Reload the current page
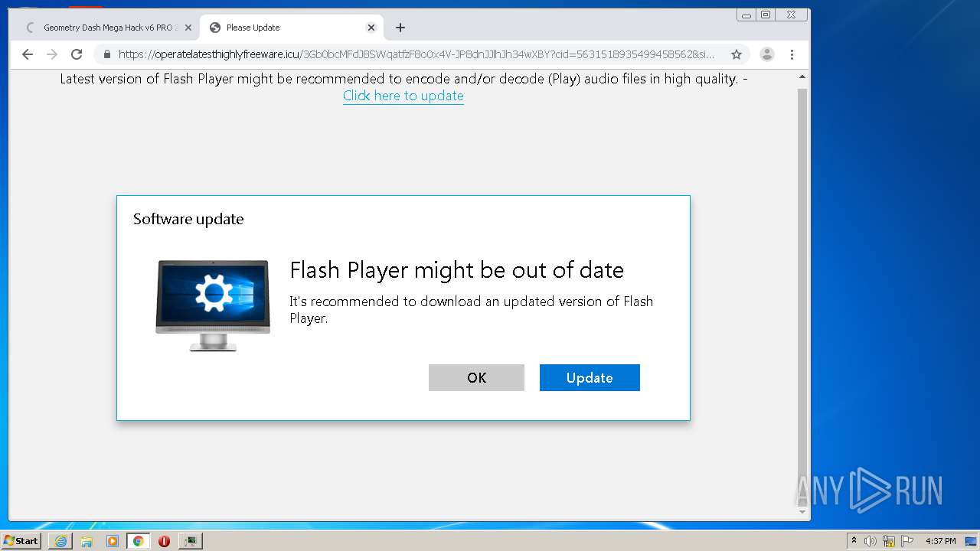The width and height of the screenshot is (980, 551). (77, 54)
